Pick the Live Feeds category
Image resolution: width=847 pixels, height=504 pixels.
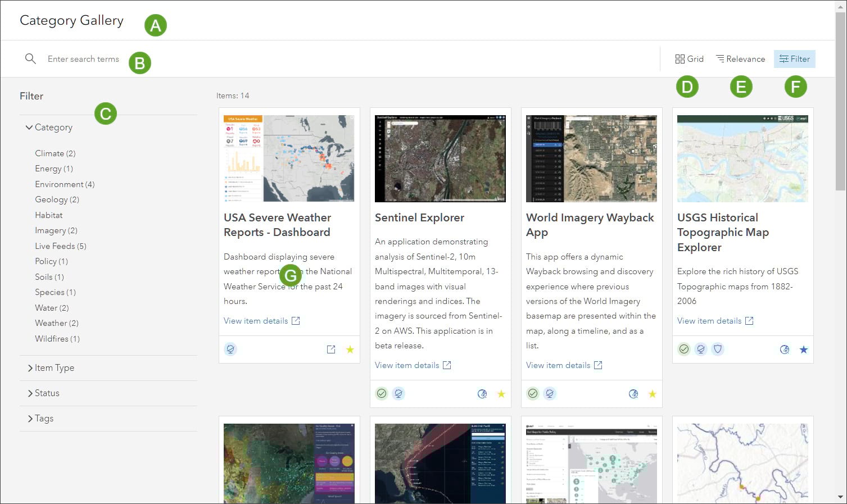pyautogui.click(x=61, y=246)
